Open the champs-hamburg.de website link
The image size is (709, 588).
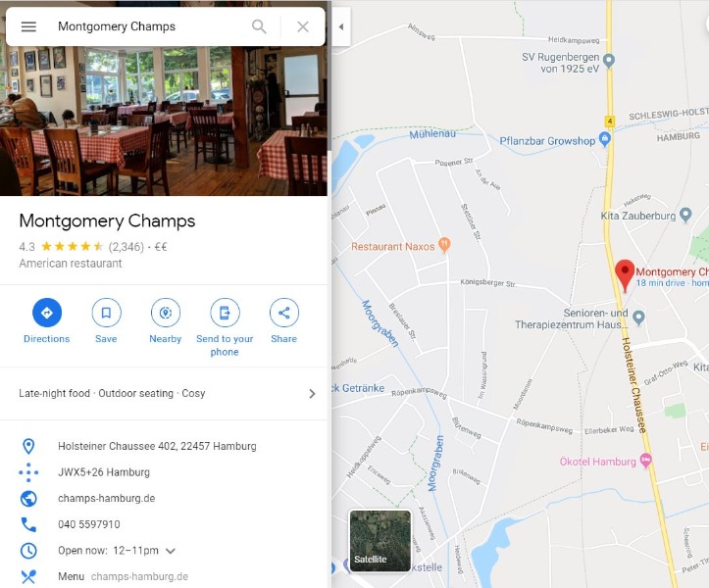coord(106,499)
